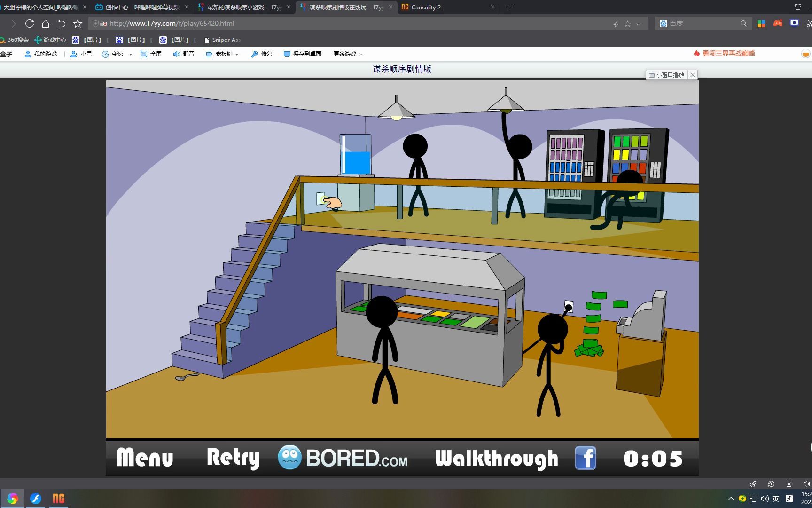Viewport: 812px width, 508px height.
Task: Click the Facebook icon in game bar
Action: point(586,458)
